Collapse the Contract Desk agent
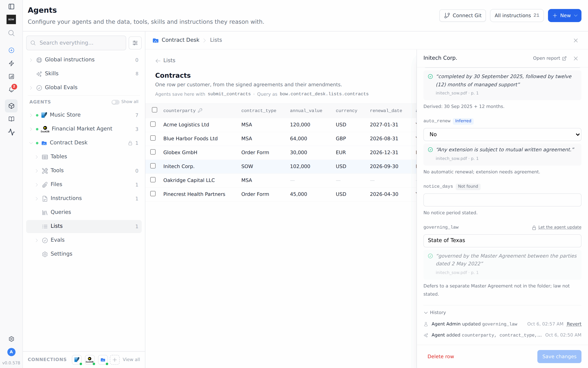588x368 pixels. coord(31,143)
